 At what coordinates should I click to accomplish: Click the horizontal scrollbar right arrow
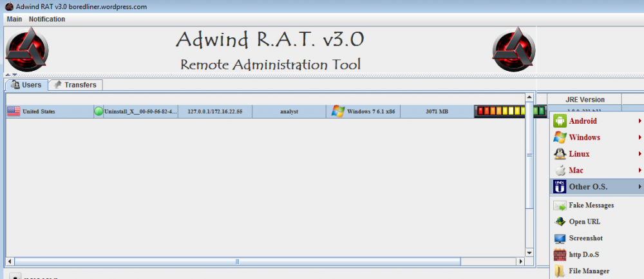(x=522, y=262)
